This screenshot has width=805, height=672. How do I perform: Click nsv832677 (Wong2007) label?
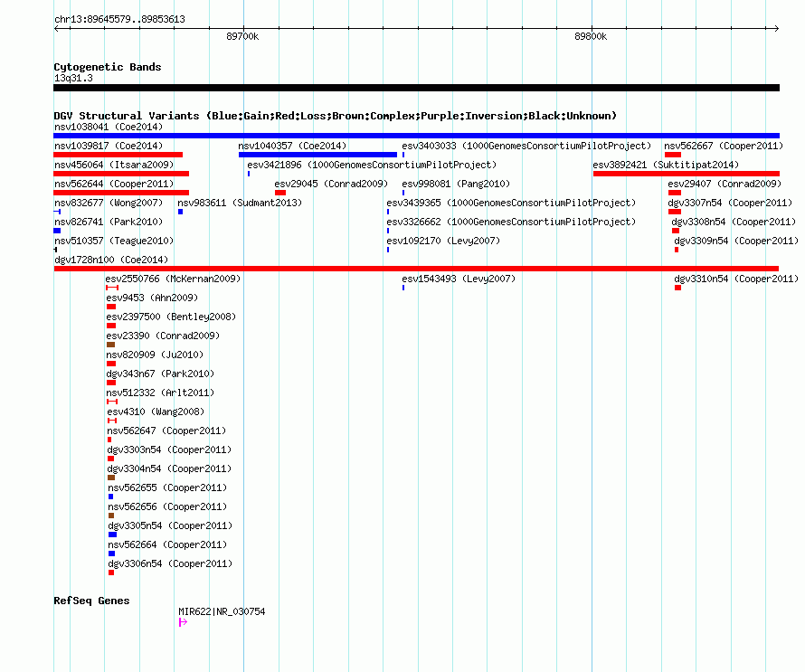[x=109, y=203]
